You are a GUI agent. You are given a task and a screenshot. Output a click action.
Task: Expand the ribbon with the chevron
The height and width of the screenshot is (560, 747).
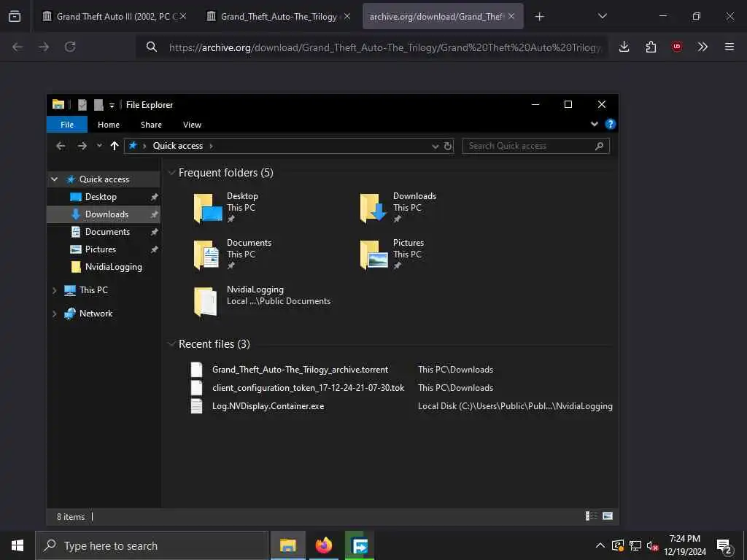tap(594, 124)
